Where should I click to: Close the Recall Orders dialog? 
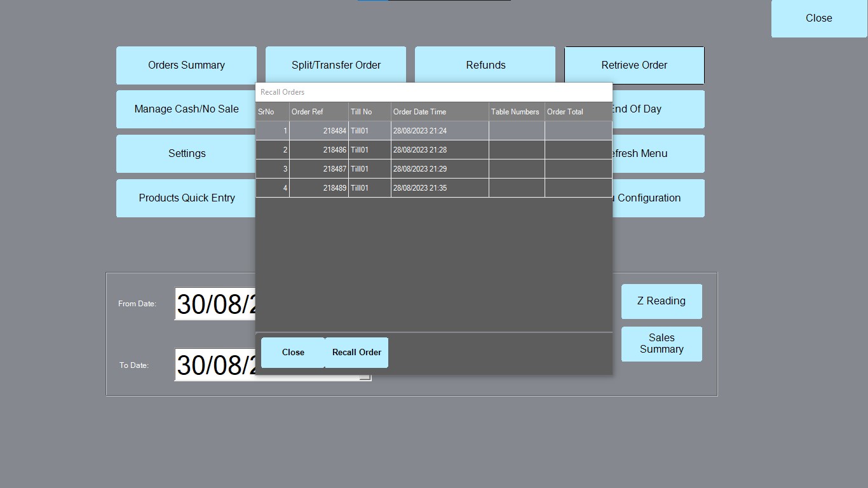[x=293, y=352]
